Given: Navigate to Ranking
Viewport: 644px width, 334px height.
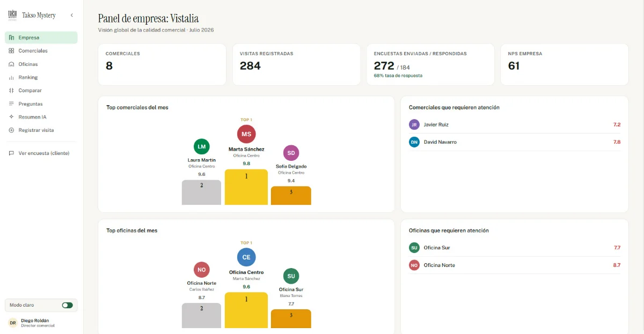Looking at the screenshot, I should pos(41,77).
